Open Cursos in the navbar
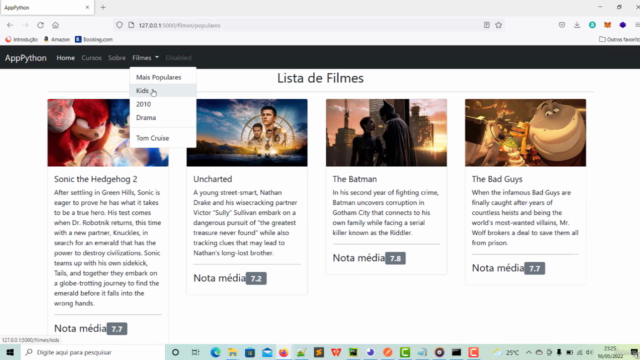The height and width of the screenshot is (360, 640). click(x=91, y=58)
